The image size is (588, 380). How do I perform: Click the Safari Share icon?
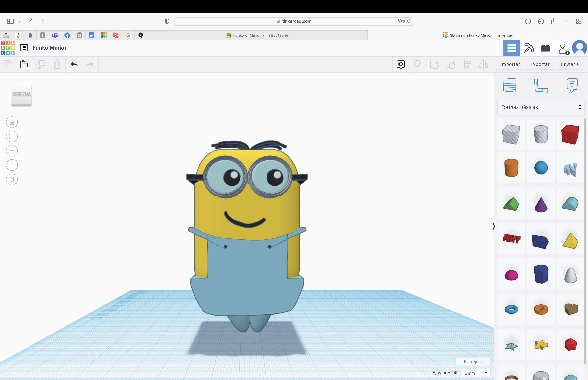tap(554, 21)
